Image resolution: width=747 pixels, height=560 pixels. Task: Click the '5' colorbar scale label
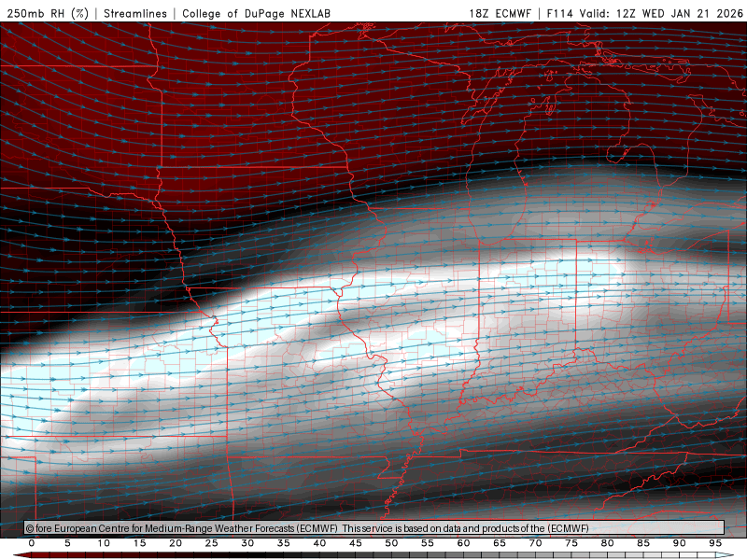coord(67,543)
